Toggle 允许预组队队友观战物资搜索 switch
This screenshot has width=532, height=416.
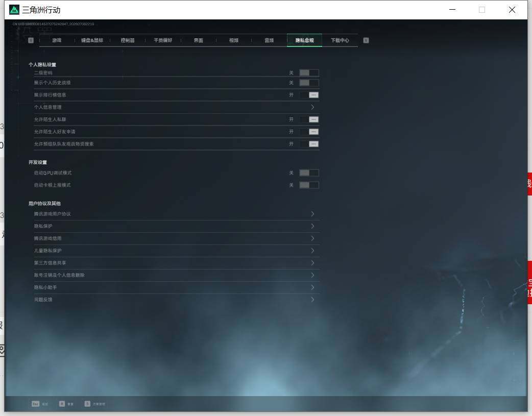pyautogui.click(x=309, y=144)
